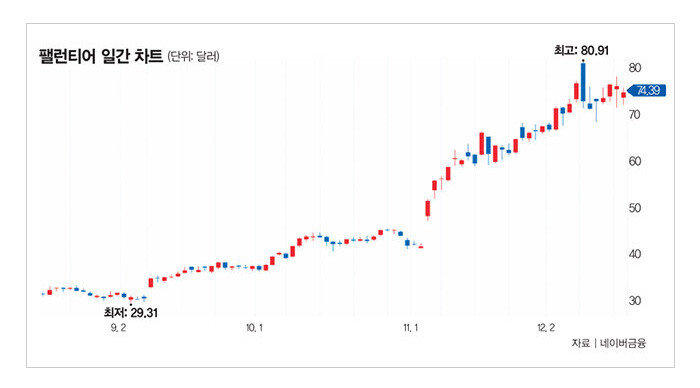This screenshot has width=700, height=388.
Task: Select the 12. 2 date label
Action: tap(546, 328)
